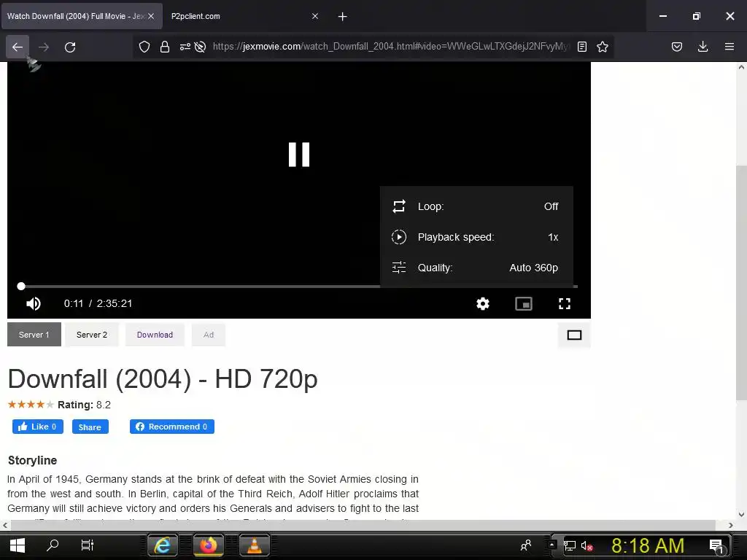Click the scroll right arrow

(x=731, y=525)
